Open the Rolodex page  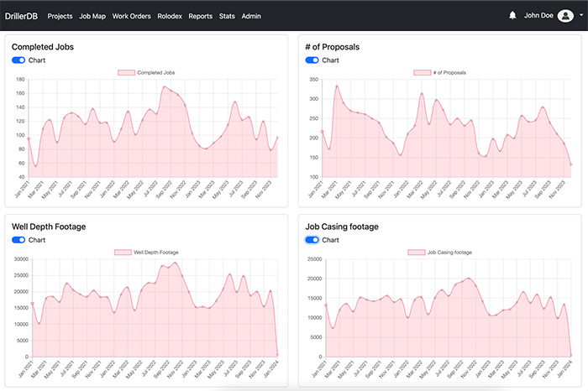(171, 16)
